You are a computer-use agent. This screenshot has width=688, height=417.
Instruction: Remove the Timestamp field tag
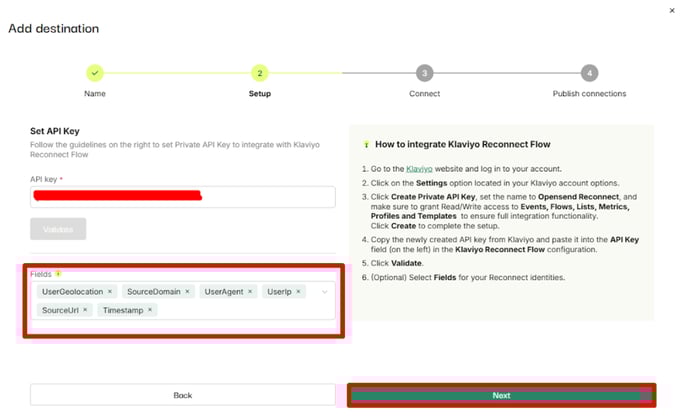pyautogui.click(x=150, y=310)
